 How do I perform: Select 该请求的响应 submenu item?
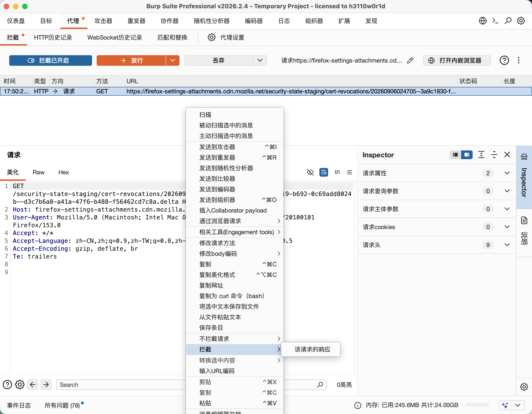tap(311, 349)
